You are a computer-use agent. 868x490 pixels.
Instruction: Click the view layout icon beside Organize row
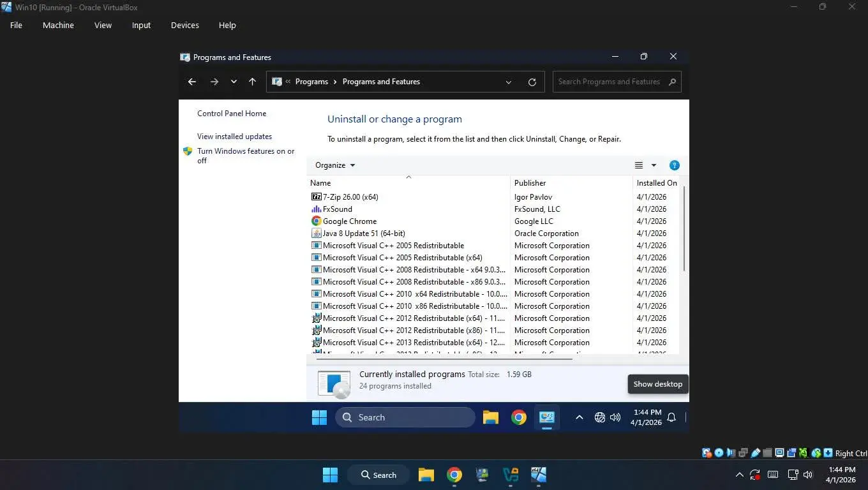[639, 165]
